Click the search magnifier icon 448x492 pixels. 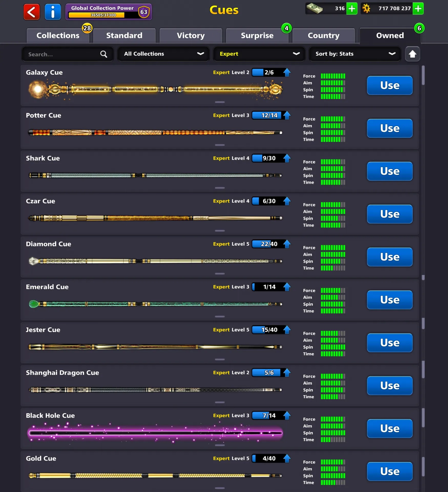click(103, 54)
